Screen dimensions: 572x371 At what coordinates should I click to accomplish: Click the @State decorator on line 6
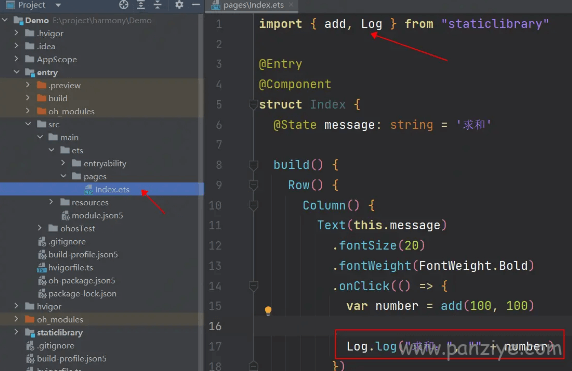pos(295,125)
